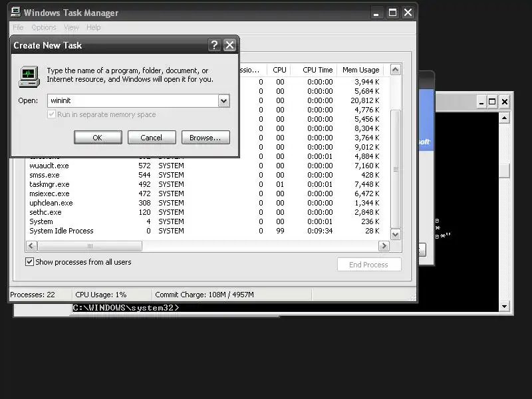Click the CPU Usage status bar entry

click(101, 295)
